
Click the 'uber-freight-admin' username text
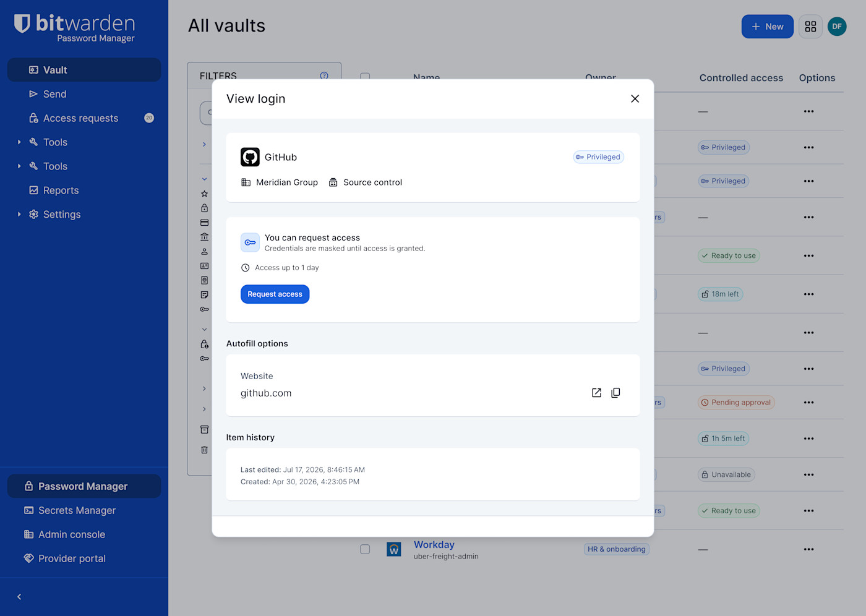446,557
